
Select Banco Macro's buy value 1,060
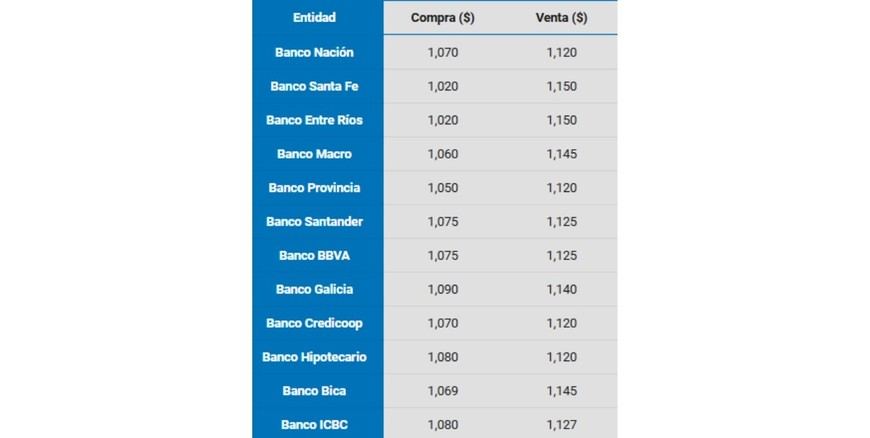pyautogui.click(x=442, y=154)
